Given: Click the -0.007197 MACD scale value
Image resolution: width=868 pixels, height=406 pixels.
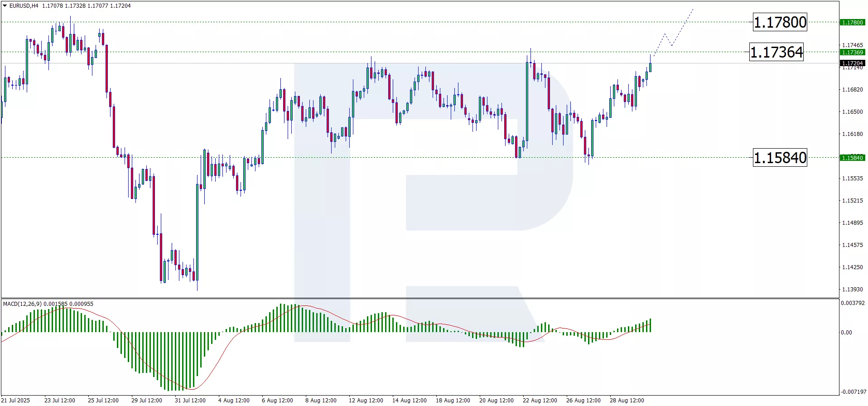Looking at the screenshot, I should pos(854,392).
